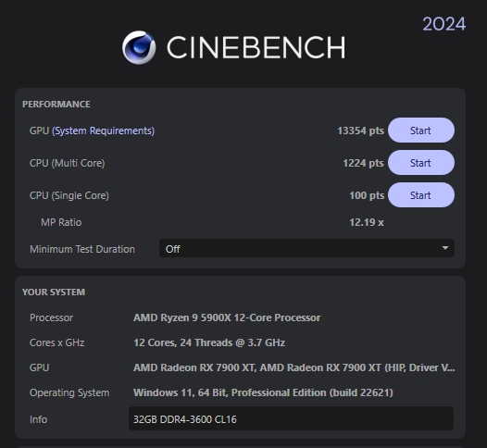Click the dropdown arrow beside Off
Image resolution: width=487 pixels, height=448 pixels.
pos(445,248)
